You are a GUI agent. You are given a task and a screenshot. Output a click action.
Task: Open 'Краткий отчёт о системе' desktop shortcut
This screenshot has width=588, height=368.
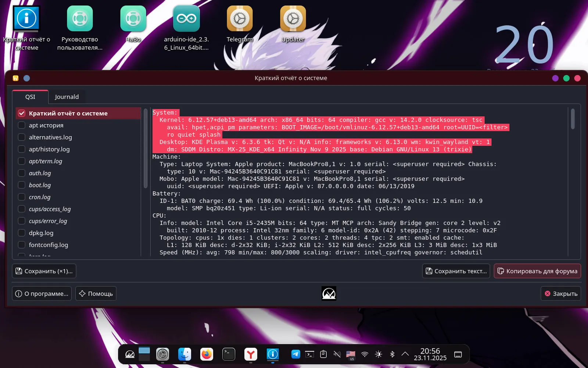click(x=26, y=28)
